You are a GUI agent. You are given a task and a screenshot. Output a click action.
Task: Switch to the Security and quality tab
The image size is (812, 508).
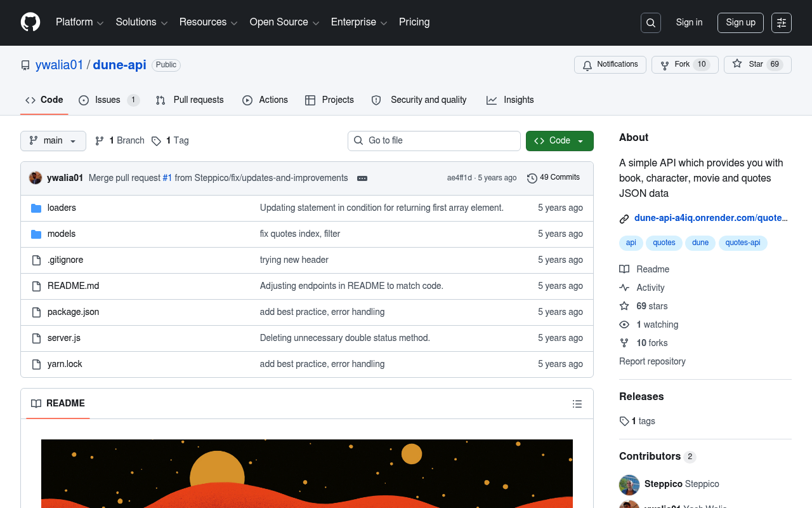point(419,100)
